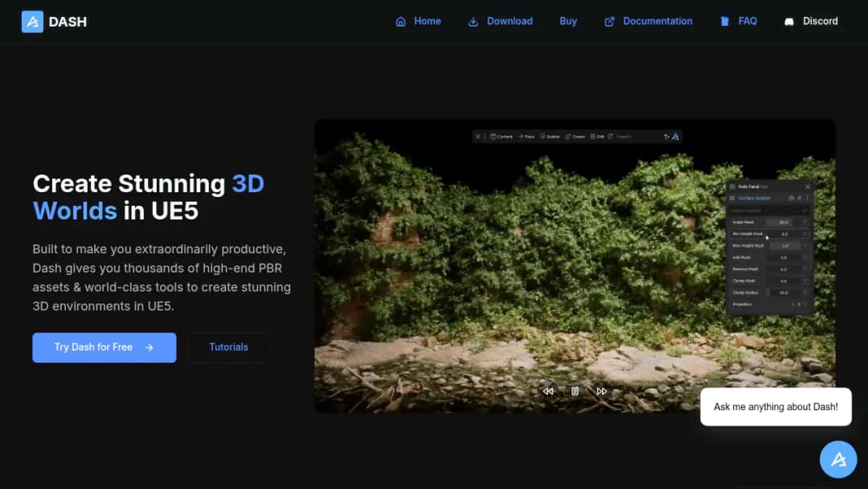Select Scatter in the video toolbar

pos(551,136)
